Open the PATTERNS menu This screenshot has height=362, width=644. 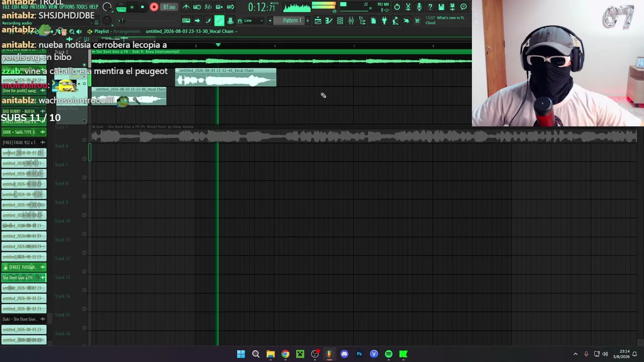[38, 7]
